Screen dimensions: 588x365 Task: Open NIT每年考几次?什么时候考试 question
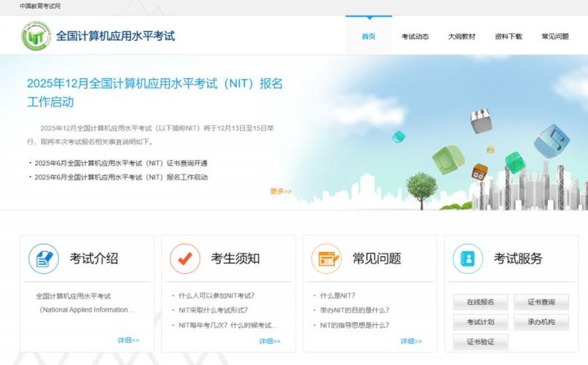pos(228,326)
